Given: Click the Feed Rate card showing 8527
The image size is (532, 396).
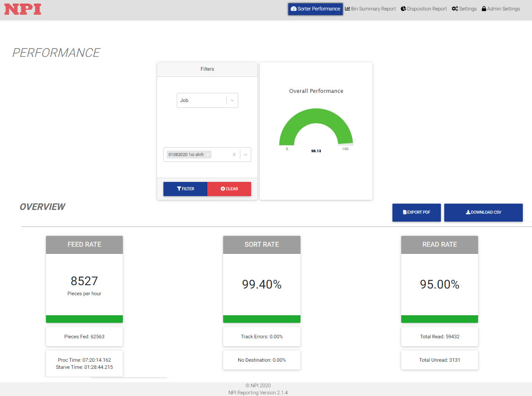Looking at the screenshot, I should click(x=84, y=284).
